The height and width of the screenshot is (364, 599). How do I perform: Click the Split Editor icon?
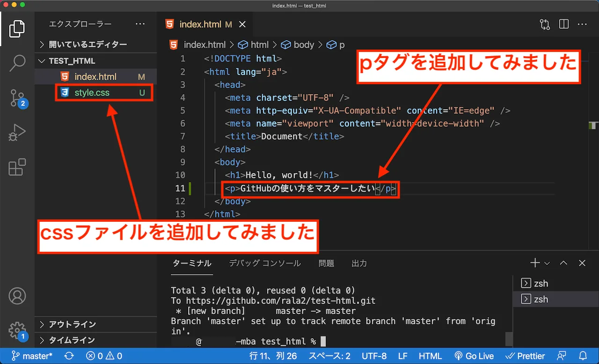(563, 24)
